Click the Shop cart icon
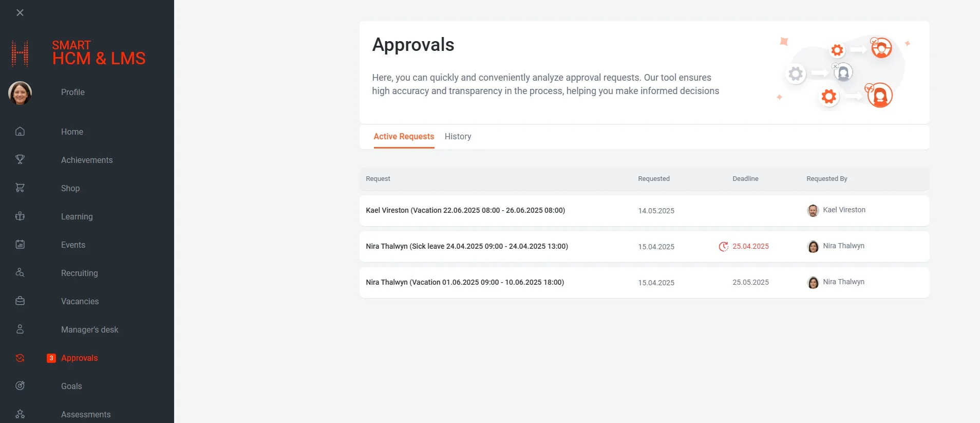The image size is (980, 423). tap(20, 188)
